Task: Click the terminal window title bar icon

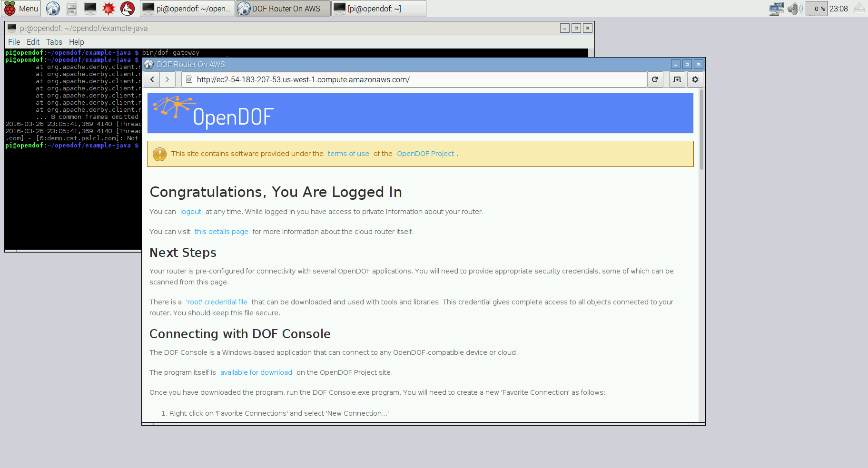Action: point(12,28)
